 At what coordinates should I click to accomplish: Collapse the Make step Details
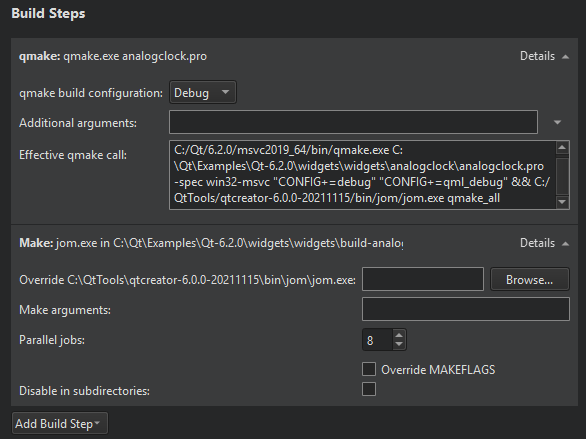coord(544,243)
